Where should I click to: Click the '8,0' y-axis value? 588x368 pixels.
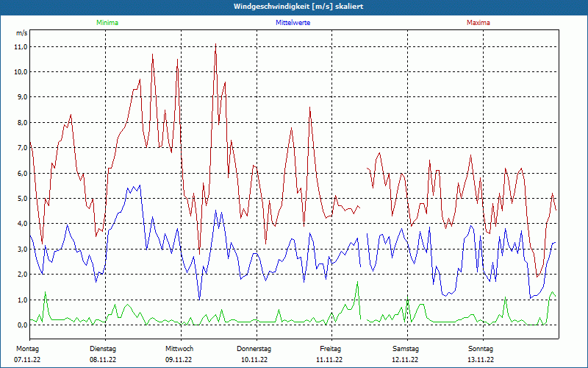(x=21, y=122)
